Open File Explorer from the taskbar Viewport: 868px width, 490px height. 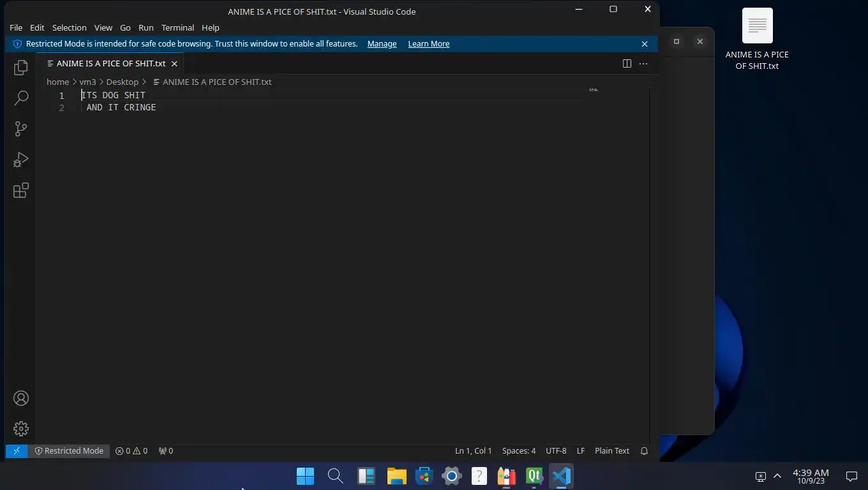[x=396, y=476]
